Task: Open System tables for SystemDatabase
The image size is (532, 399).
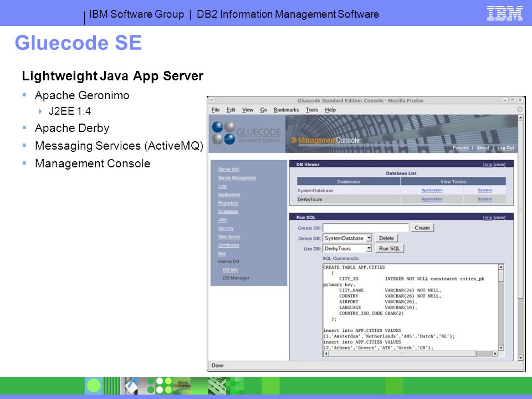Action: pyautogui.click(x=484, y=190)
